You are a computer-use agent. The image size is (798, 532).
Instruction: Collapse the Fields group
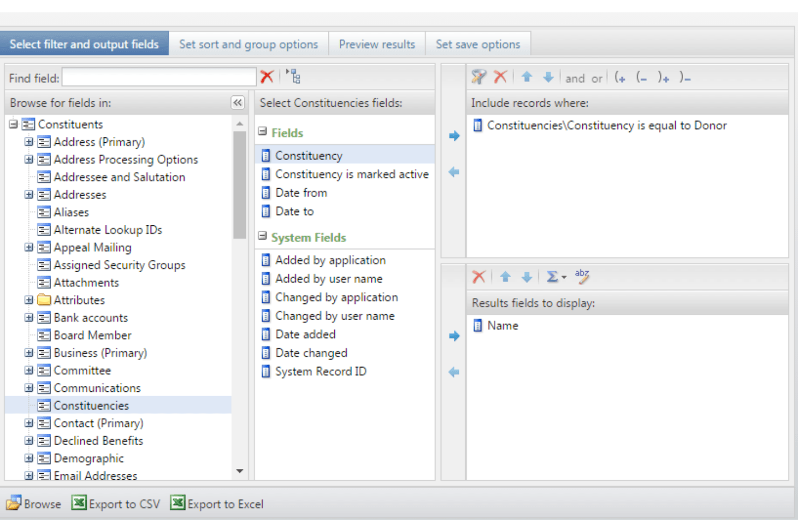click(x=263, y=131)
